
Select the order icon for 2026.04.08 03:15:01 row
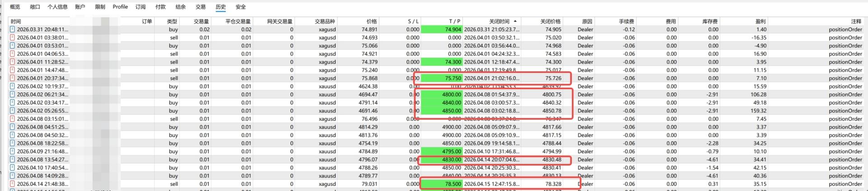12,119
